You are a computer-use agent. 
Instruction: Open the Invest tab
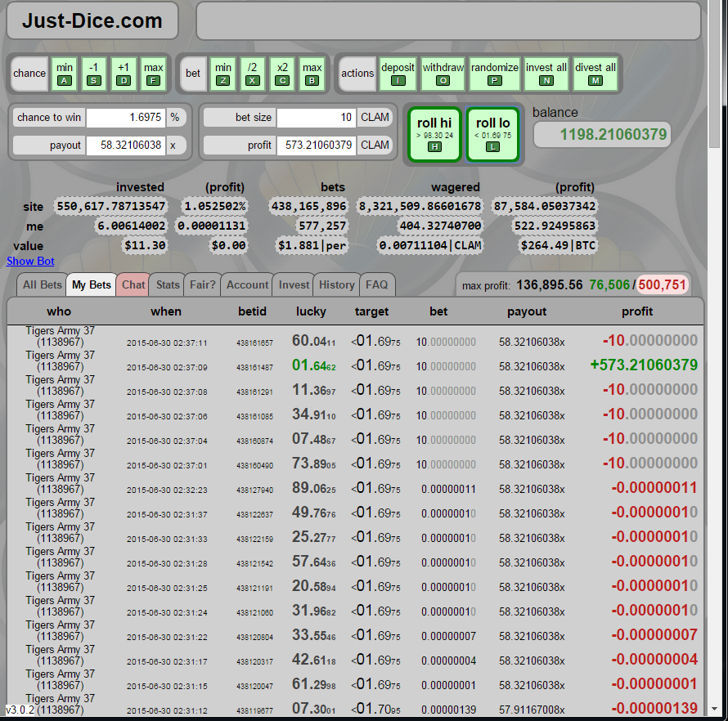tap(294, 284)
